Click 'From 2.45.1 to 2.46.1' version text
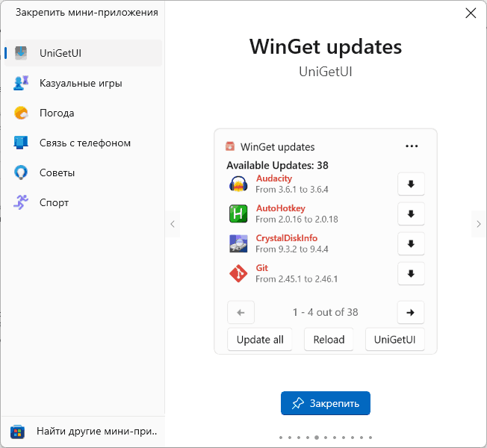 [x=297, y=279]
